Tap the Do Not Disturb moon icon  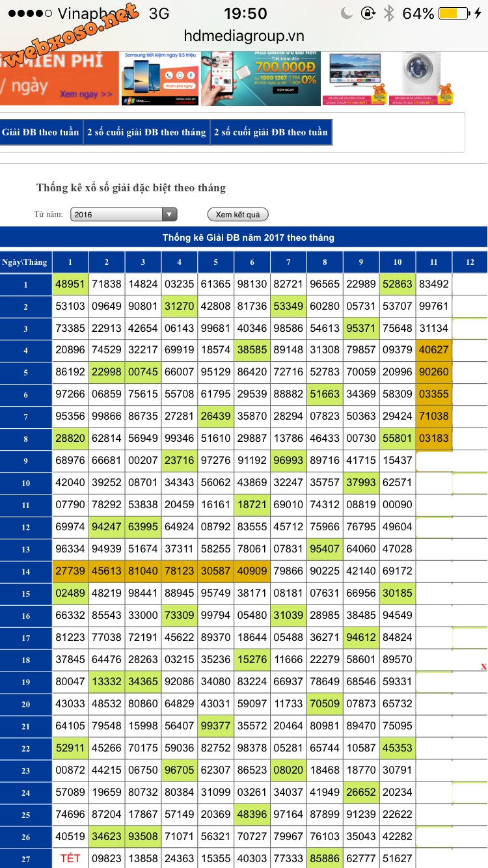click(347, 14)
